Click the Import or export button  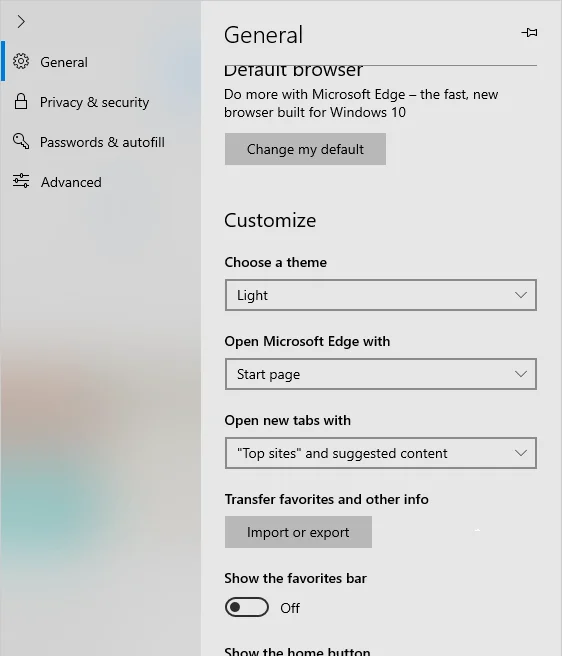click(298, 532)
